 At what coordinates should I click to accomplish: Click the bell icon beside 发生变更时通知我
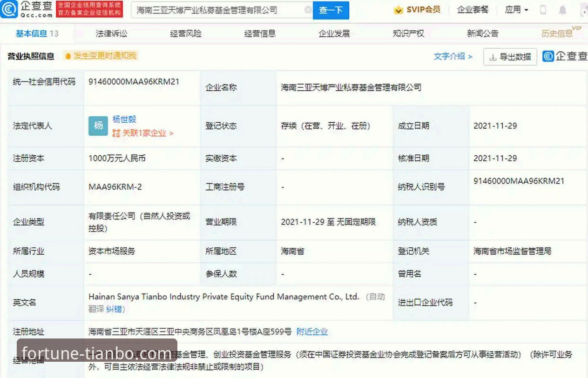click(x=68, y=56)
